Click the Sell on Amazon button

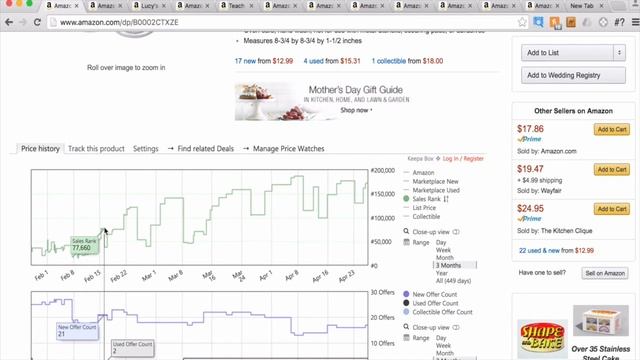(x=605, y=273)
